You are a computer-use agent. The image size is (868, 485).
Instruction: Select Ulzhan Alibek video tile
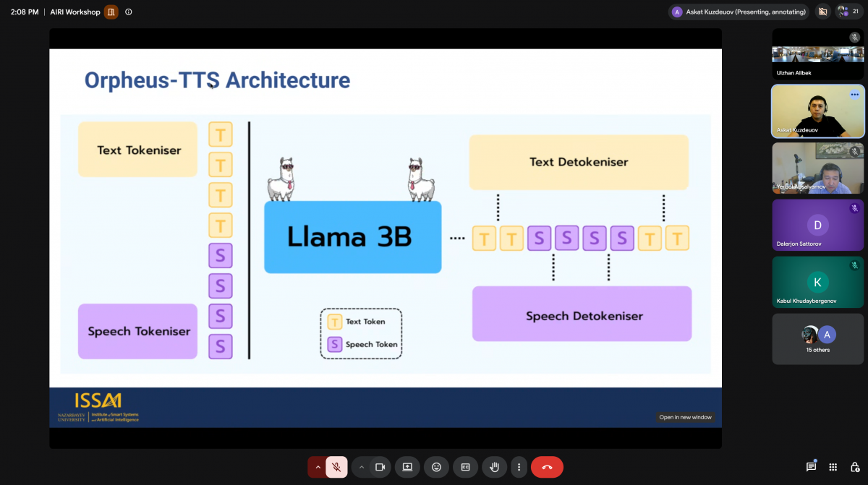pyautogui.click(x=818, y=54)
